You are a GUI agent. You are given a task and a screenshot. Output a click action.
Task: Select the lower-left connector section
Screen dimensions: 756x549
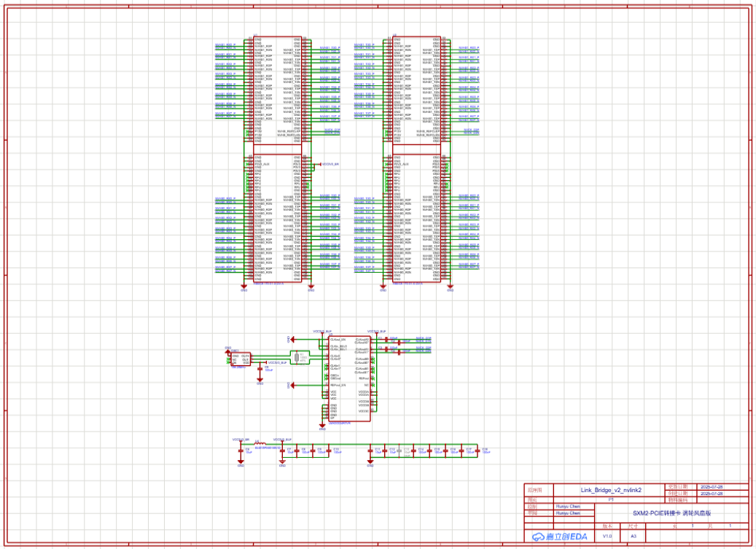[278, 219]
